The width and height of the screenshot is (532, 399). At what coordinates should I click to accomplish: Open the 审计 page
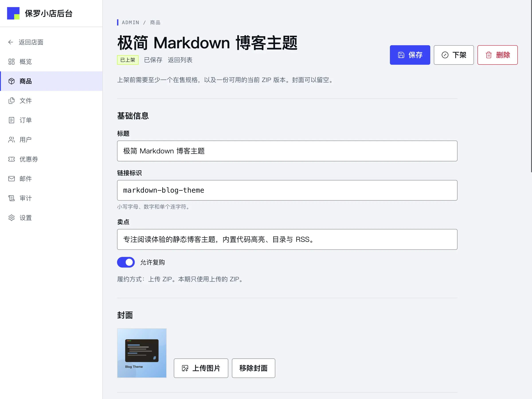51,198
